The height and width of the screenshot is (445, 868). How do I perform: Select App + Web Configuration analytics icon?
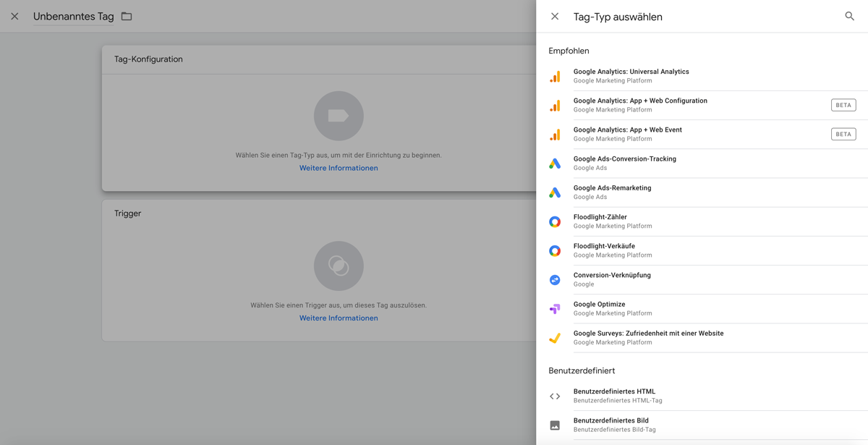[x=555, y=105]
